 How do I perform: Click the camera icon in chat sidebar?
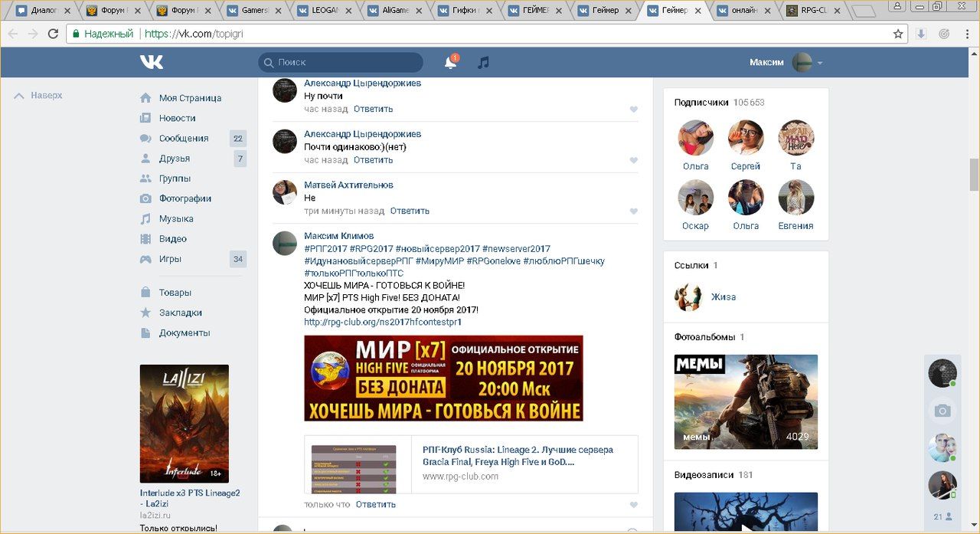[x=942, y=411]
